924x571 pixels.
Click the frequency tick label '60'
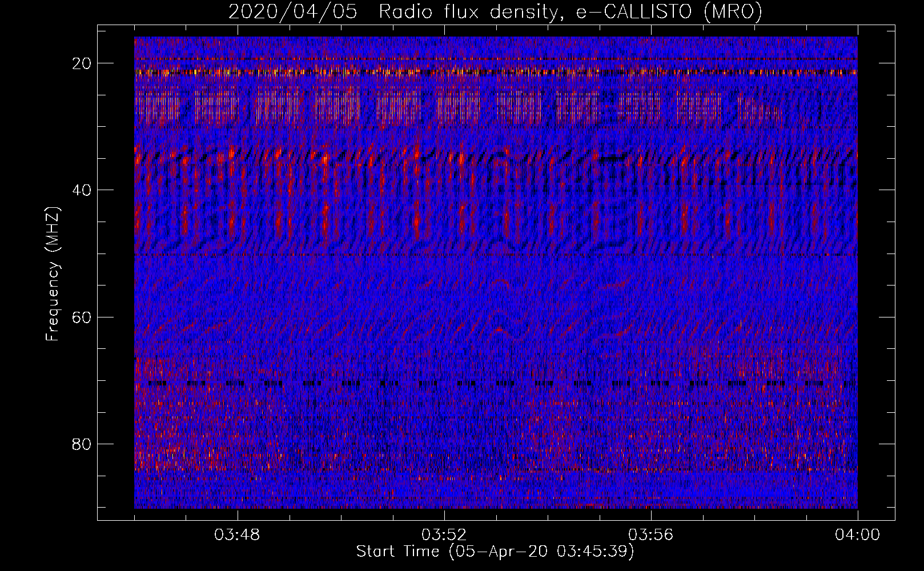pos(82,317)
